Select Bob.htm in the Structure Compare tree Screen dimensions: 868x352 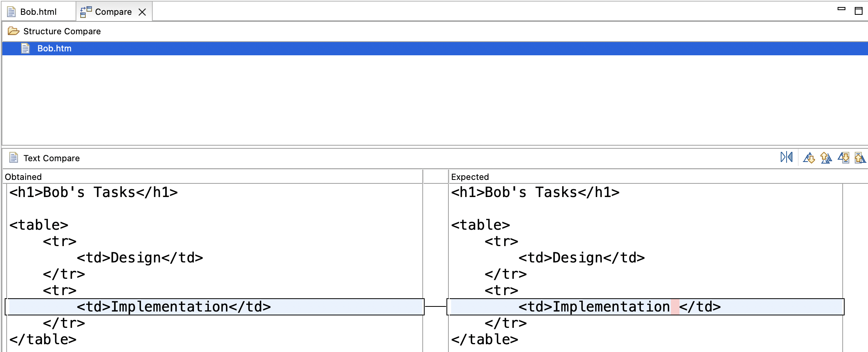(54, 48)
